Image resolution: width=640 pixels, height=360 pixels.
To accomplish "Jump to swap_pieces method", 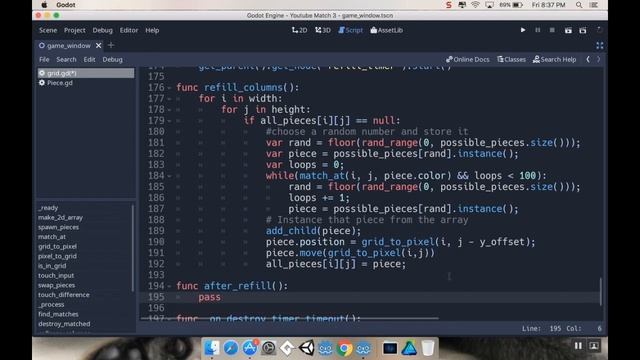I will 56,285.
